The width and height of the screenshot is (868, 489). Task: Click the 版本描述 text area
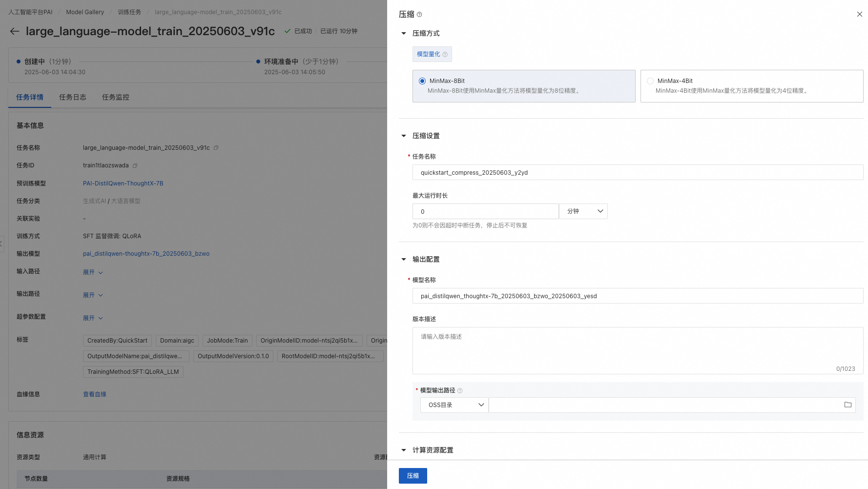[638, 350]
